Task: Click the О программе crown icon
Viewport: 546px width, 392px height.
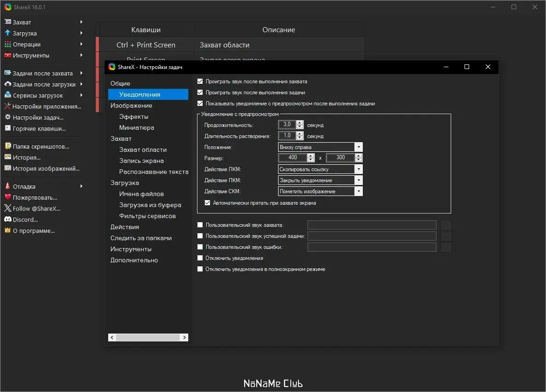Action: click(8, 230)
